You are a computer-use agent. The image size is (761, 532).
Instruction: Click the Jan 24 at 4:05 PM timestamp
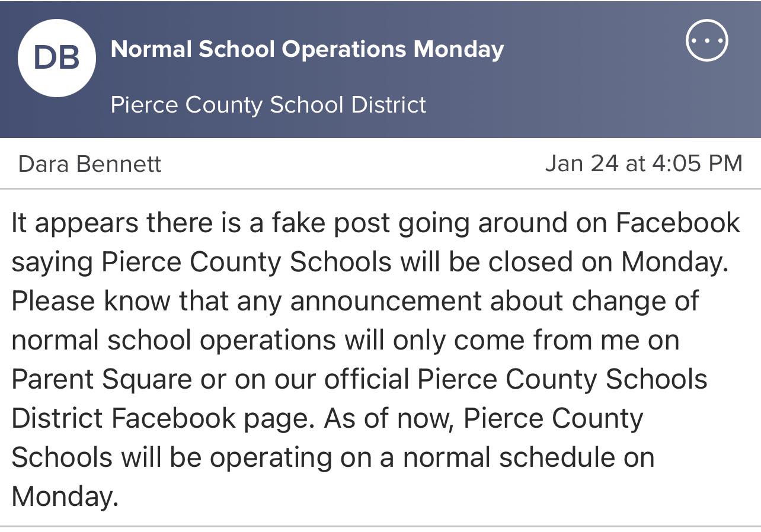(643, 163)
